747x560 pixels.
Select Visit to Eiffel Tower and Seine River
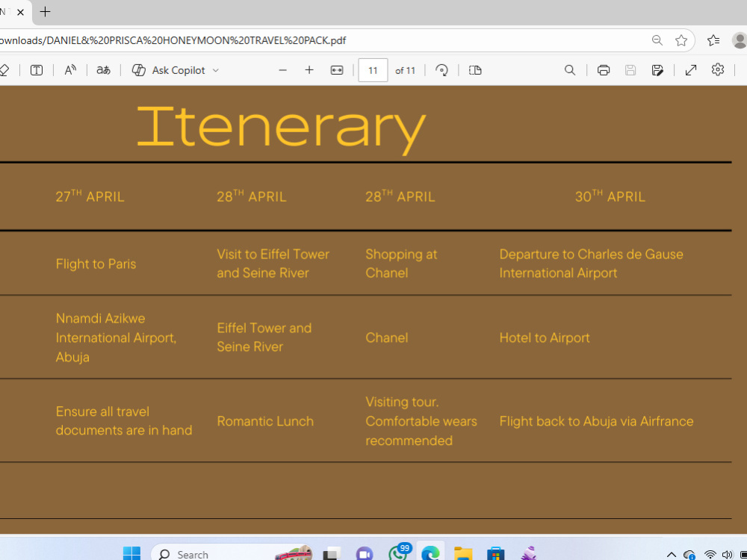273,264
